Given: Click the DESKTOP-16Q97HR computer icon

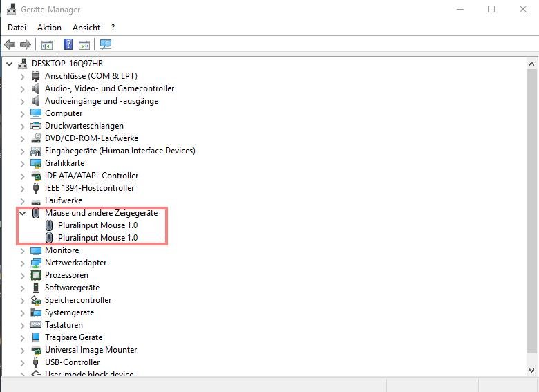Looking at the screenshot, I should 23,64.
